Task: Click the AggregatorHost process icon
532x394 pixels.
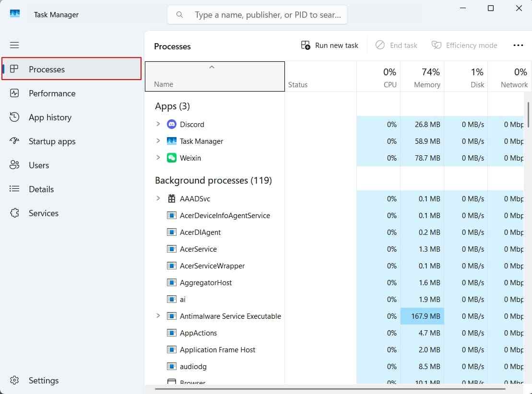Action: click(172, 282)
